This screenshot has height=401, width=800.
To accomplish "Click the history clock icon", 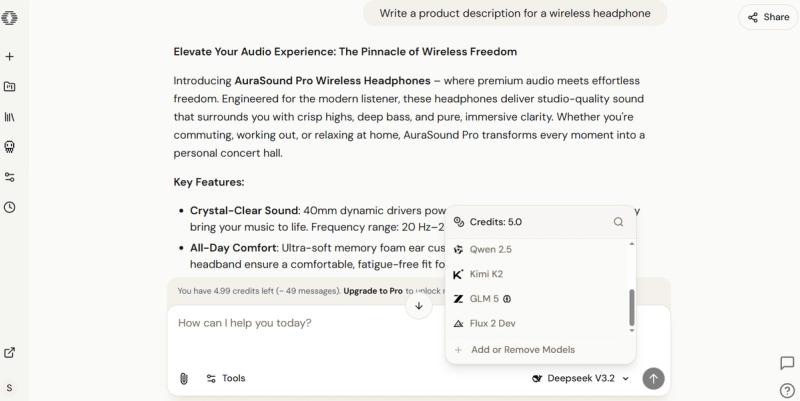I will tap(10, 207).
